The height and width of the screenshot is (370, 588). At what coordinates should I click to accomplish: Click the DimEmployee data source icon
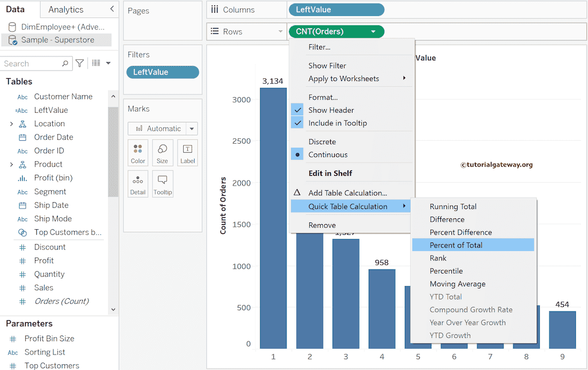pos(12,27)
